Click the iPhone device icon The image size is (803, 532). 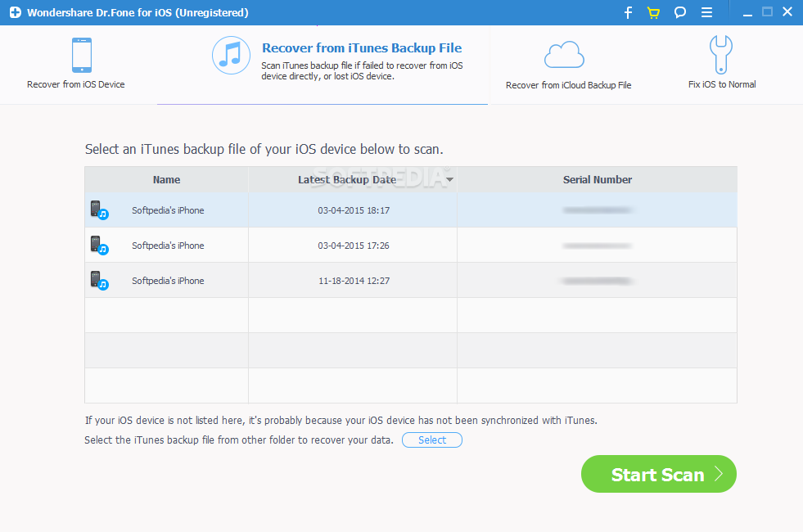82,55
